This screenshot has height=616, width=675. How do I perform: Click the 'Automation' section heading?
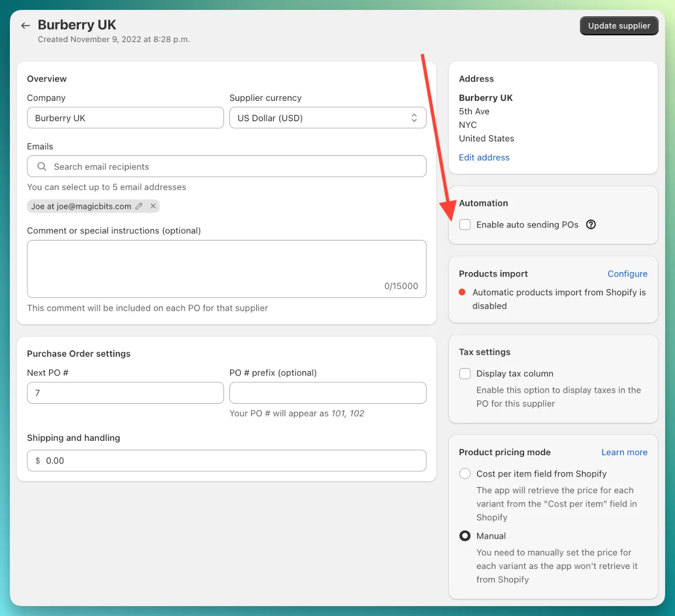[484, 203]
